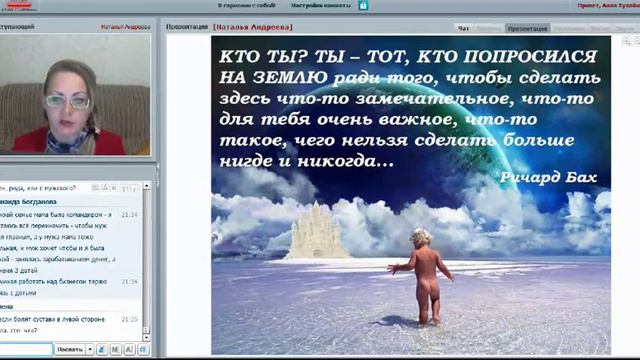Image resolution: width=640 pixels, height=360 pixels.
Task: Click the chat line ending 'рода, или с мужского?'
Action: pyautogui.click(x=38, y=188)
